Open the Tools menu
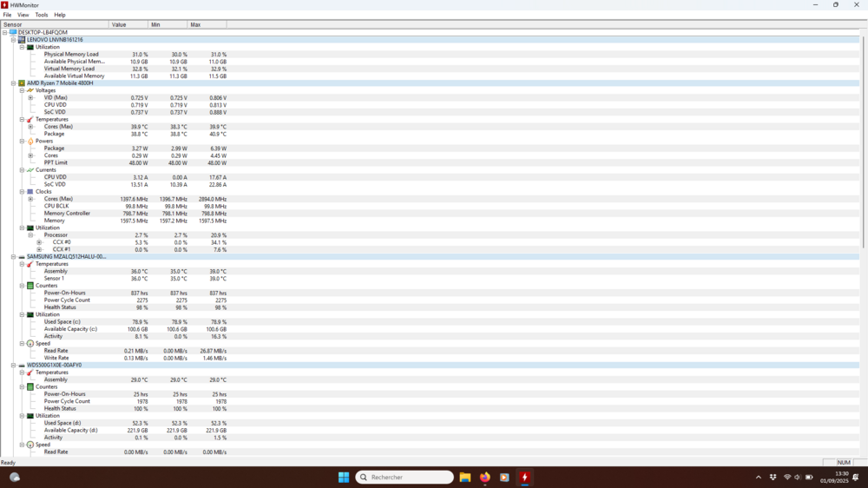868x488 pixels. tap(42, 15)
